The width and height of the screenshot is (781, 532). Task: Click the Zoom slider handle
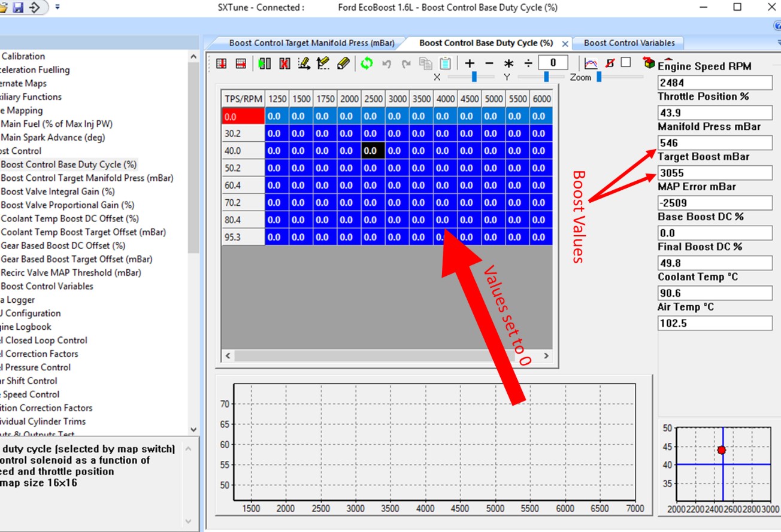(598, 77)
